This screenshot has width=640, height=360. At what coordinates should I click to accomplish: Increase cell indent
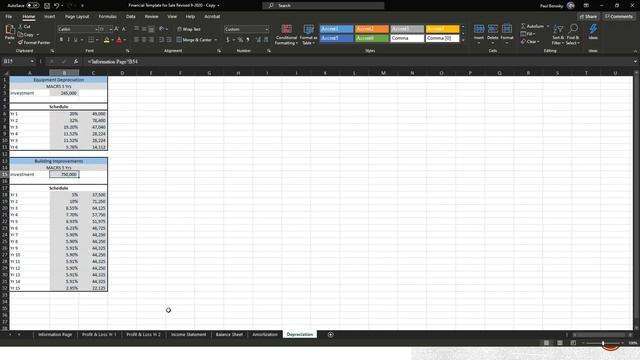tap(169, 40)
